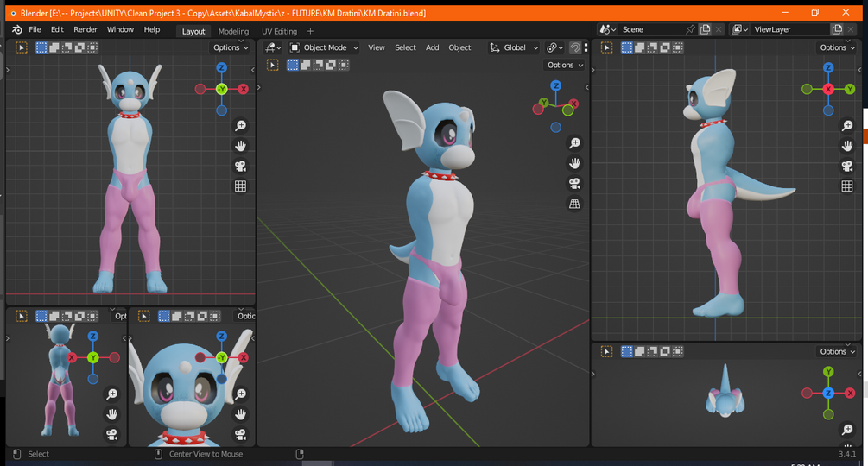Add a new workspace with plus button

coord(311,32)
